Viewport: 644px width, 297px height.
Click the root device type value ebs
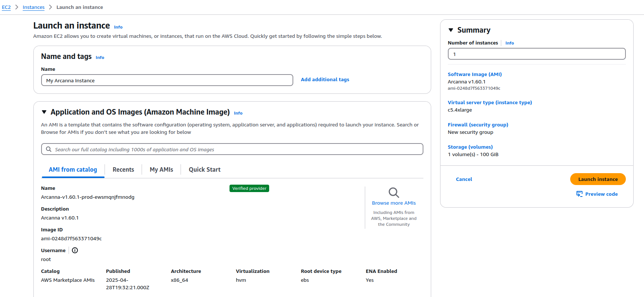305,280
